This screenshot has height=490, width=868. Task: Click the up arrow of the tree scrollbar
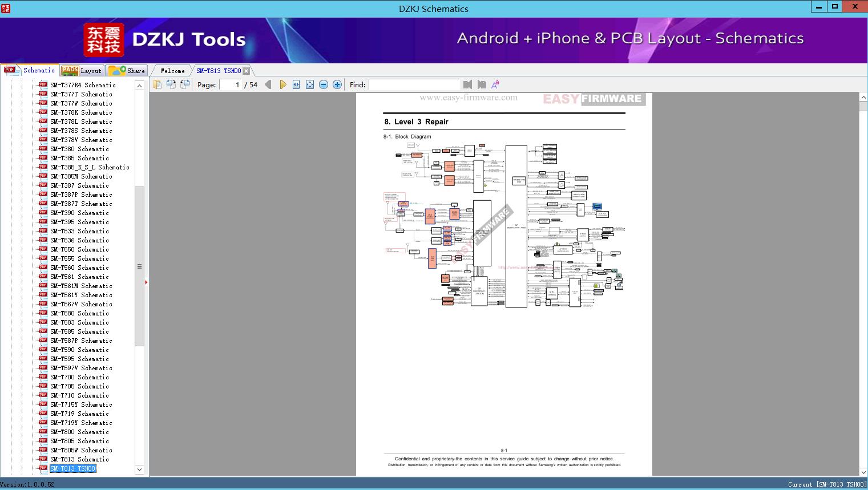coord(139,86)
